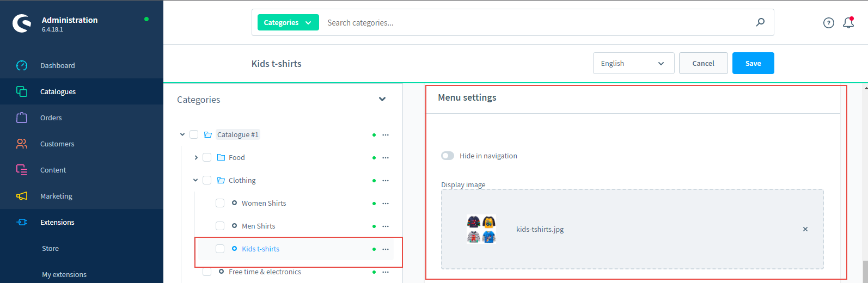Click the Orders bag icon

[x=22, y=118]
